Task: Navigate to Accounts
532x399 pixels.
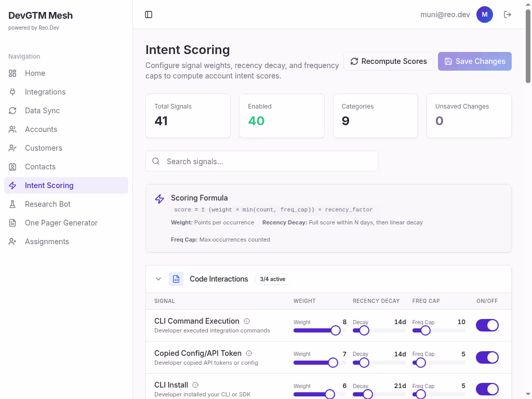Action: click(x=66, y=129)
